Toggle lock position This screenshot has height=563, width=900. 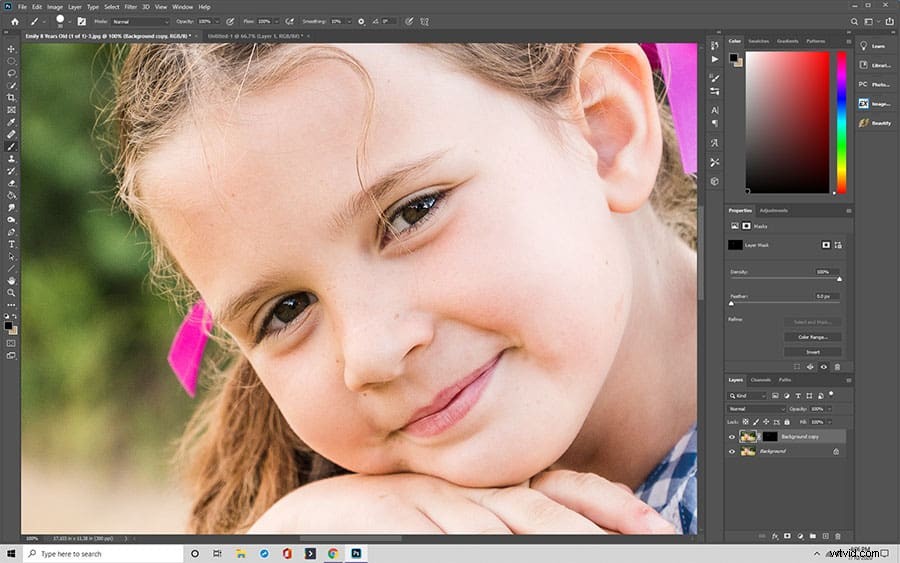click(766, 422)
